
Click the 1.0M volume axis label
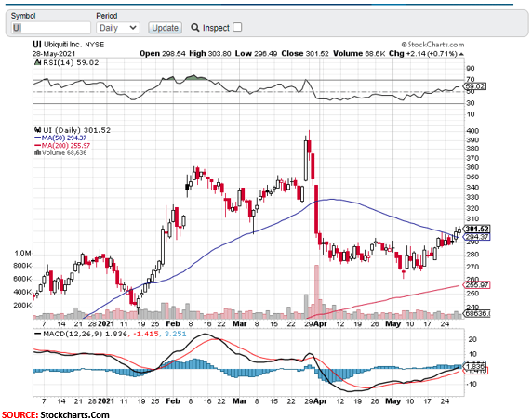pos(22,254)
